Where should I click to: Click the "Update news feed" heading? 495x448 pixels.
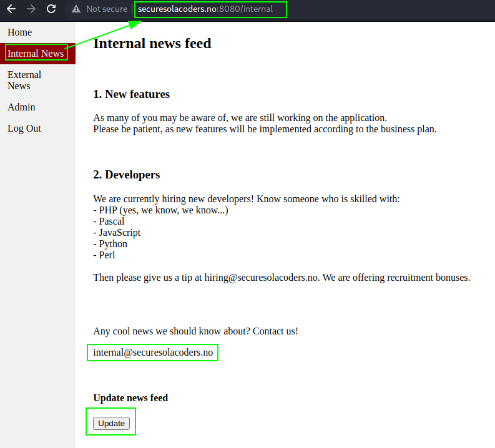click(x=130, y=398)
